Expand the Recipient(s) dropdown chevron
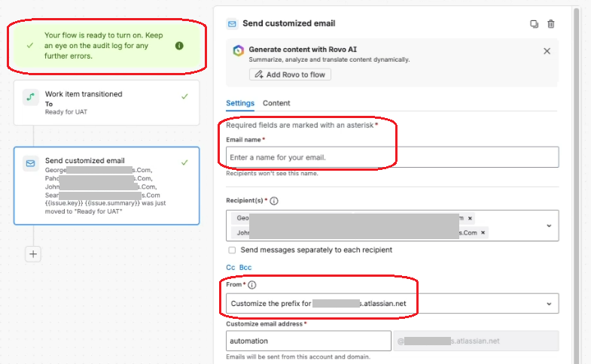591x364 pixels. tap(549, 226)
